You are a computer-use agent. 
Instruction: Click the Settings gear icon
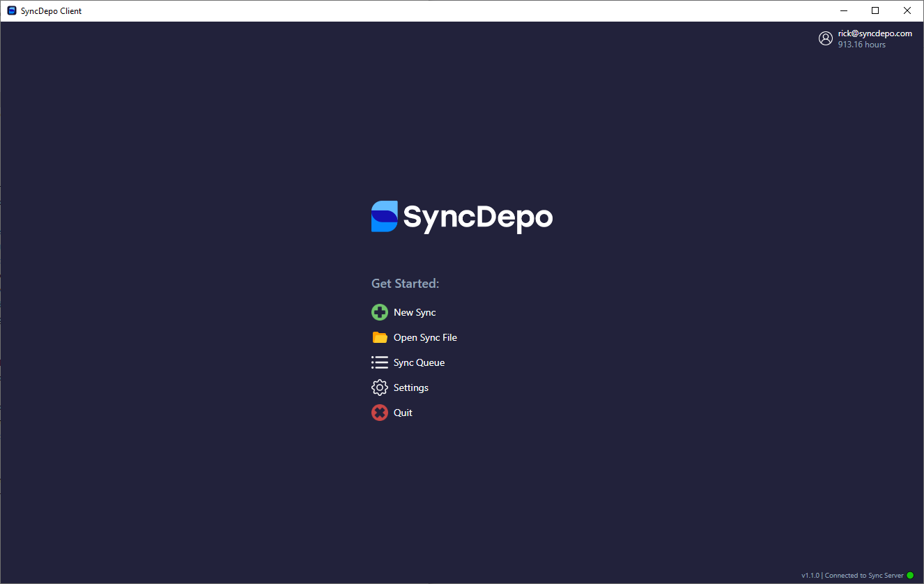(x=380, y=387)
